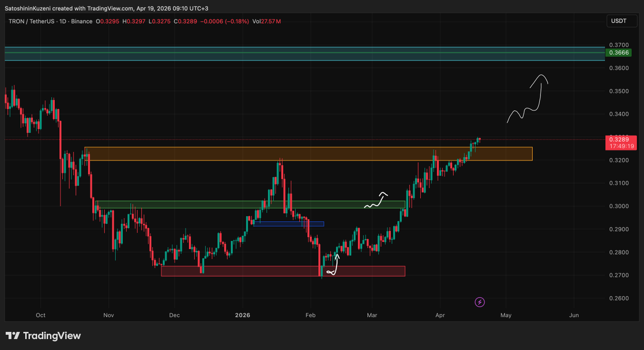644x350 pixels.
Task: Select the teal target zone near 0.3666
Action: click(305, 54)
